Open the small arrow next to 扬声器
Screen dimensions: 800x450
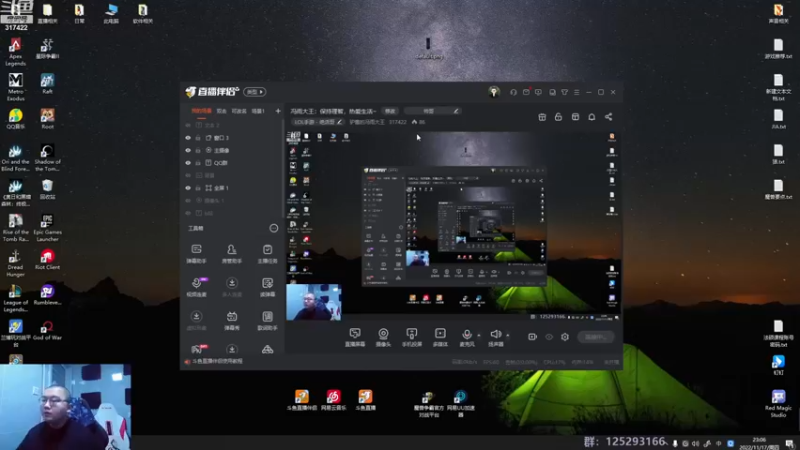pyautogui.click(x=508, y=335)
